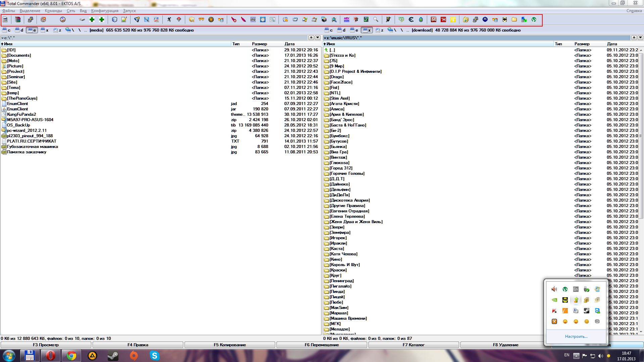Image resolution: width=644 pixels, height=362 pixels.
Task: Open Steam from the taskbar
Action: tap(113, 355)
